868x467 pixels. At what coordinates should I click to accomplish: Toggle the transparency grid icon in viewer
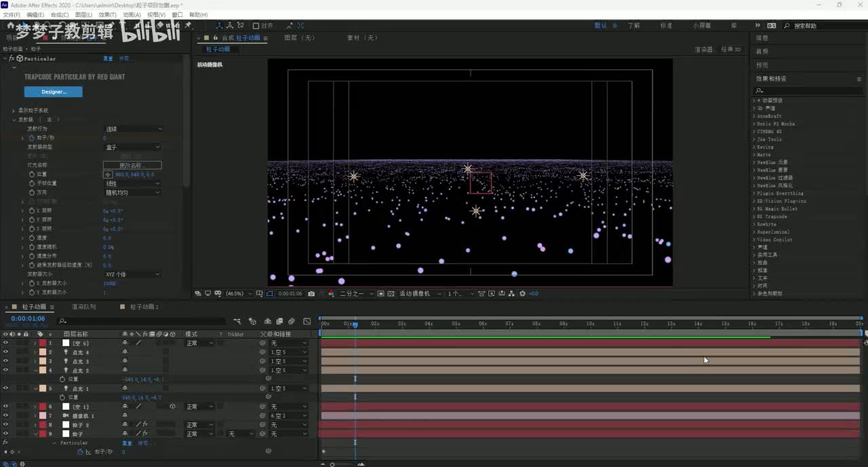click(391, 294)
